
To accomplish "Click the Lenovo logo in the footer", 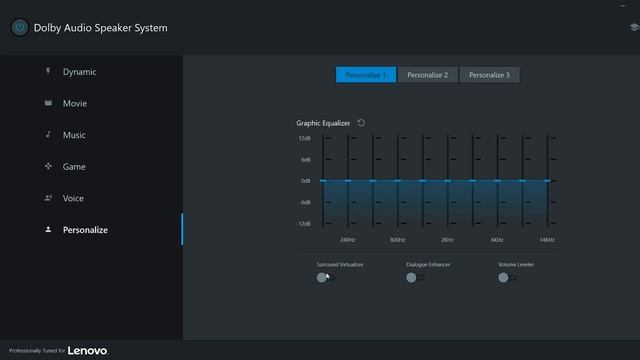I will pos(87,351).
